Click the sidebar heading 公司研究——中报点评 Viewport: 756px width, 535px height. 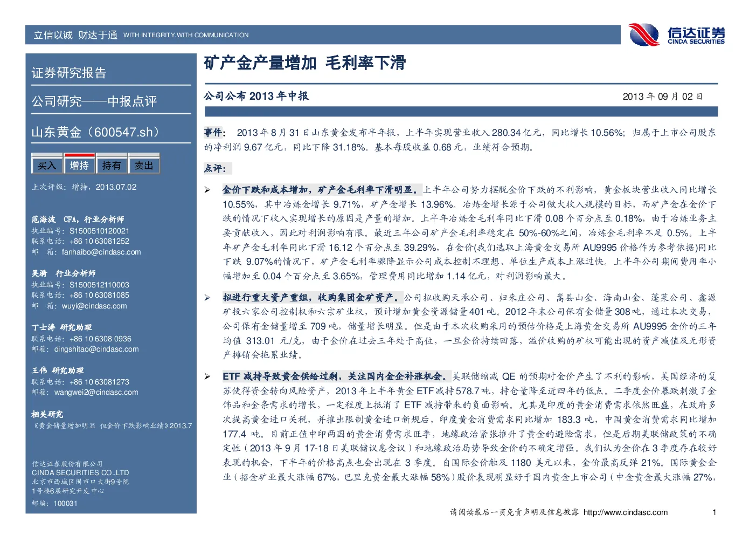click(x=94, y=101)
